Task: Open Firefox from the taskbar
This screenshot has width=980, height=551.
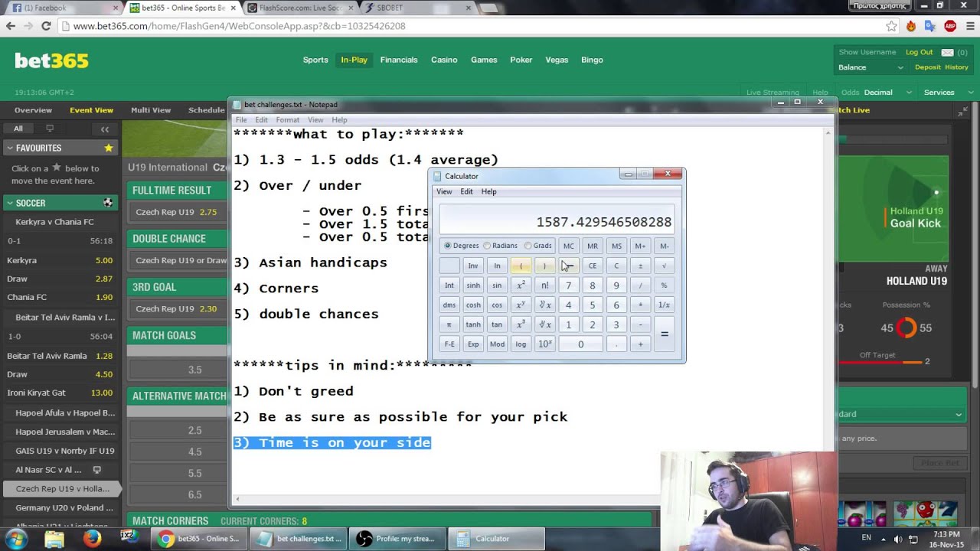Action: pos(92,539)
